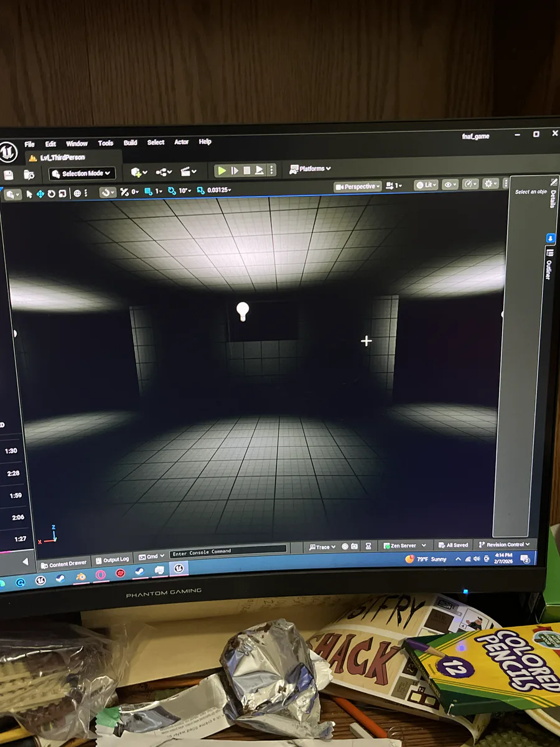Click the Eject from player button
560x747 pixels.
pos(259,170)
